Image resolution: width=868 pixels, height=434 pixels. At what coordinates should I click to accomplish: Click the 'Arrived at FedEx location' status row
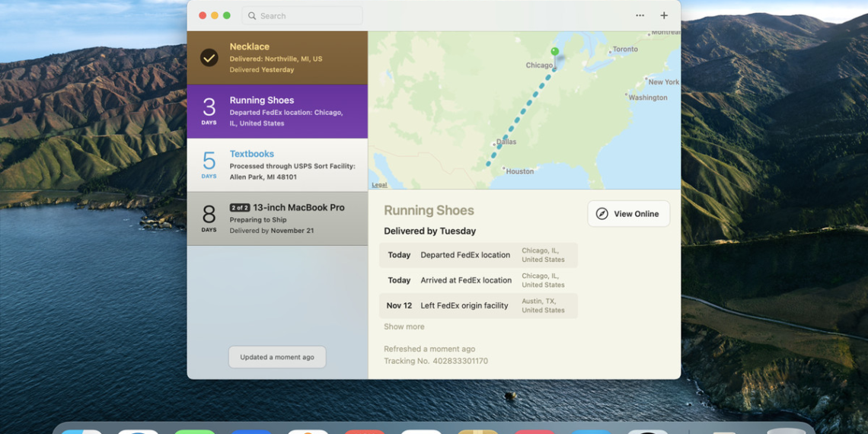(x=478, y=281)
